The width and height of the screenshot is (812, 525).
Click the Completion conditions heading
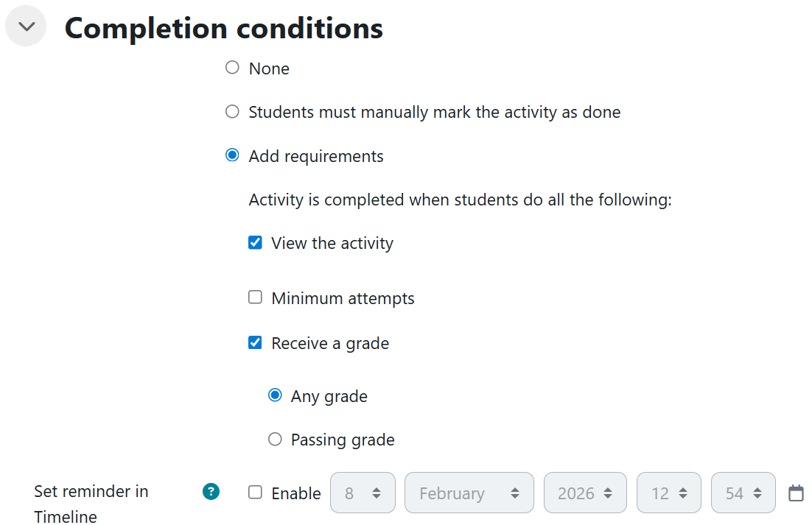point(224,28)
